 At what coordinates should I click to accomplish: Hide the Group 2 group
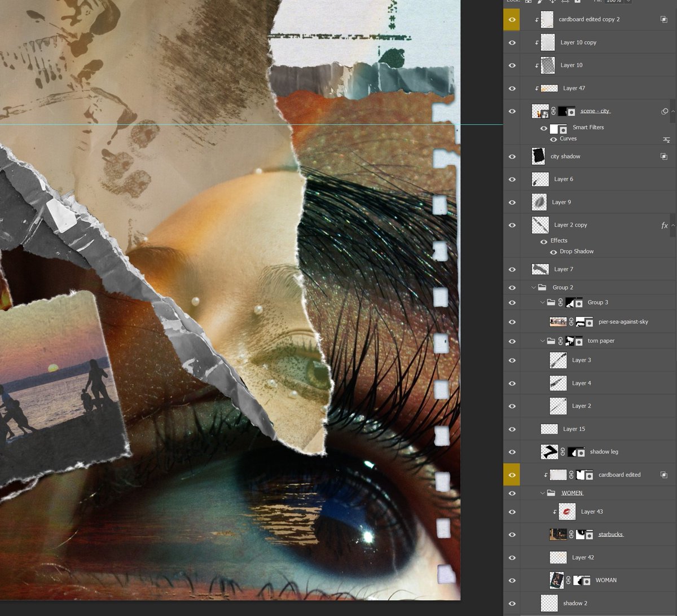point(512,287)
